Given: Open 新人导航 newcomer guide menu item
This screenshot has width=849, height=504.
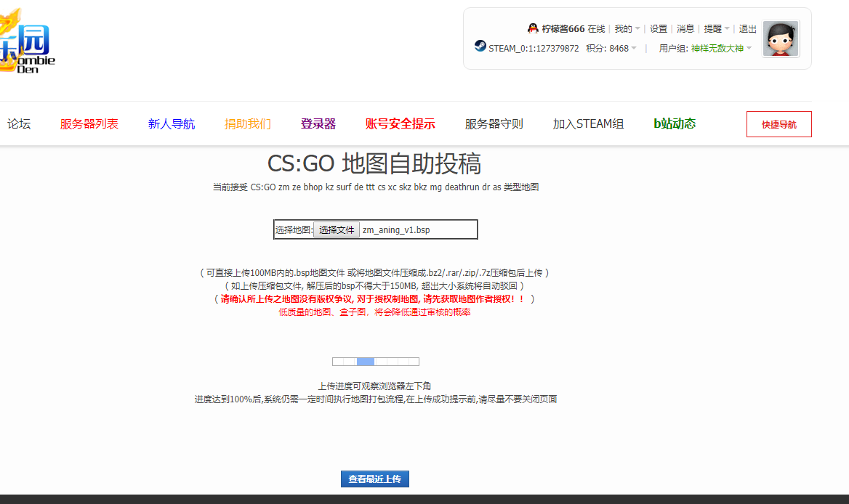Looking at the screenshot, I should (x=172, y=124).
